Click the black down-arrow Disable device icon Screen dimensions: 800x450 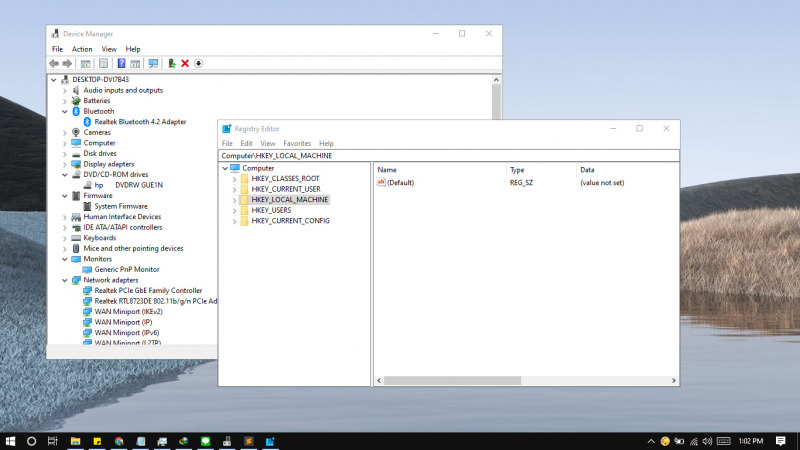(x=198, y=63)
